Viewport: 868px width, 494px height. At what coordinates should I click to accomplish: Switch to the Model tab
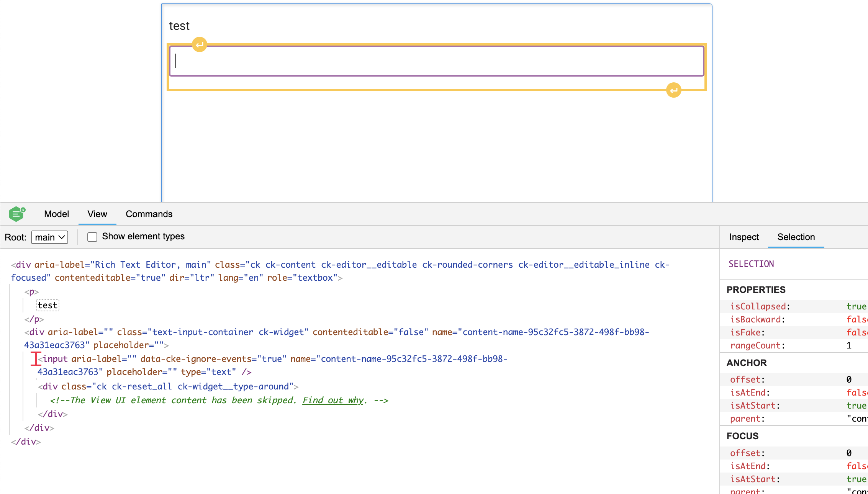(x=56, y=214)
